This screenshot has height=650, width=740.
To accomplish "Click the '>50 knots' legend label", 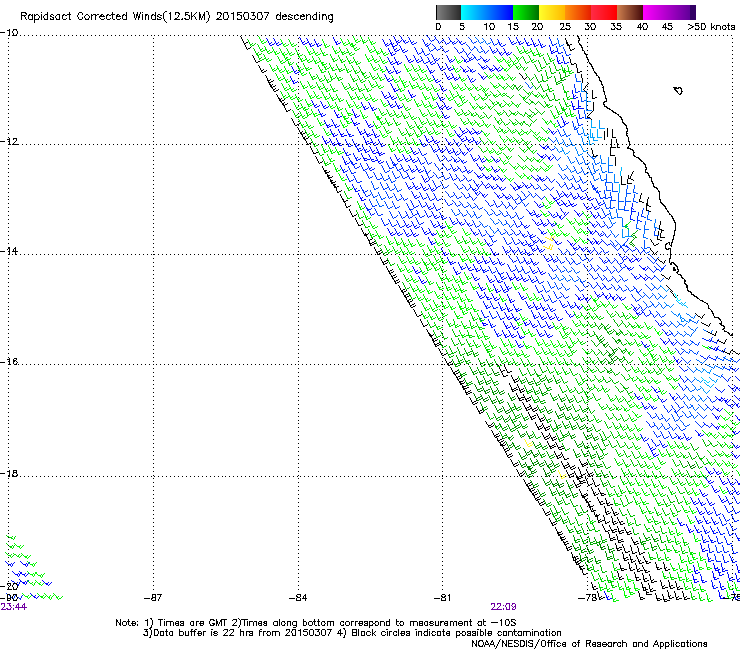I will coord(711,26).
